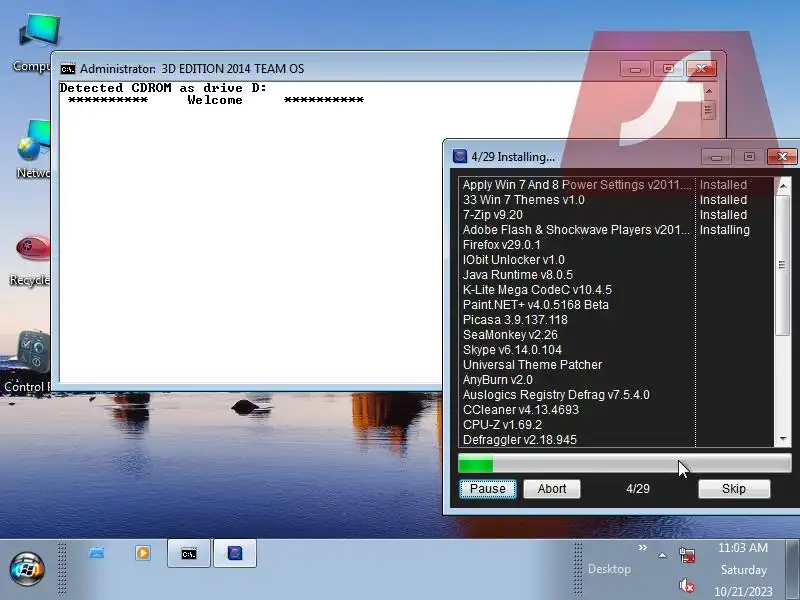The image size is (800, 600).
Task: Click the muted volume tray icon
Action: click(687, 585)
